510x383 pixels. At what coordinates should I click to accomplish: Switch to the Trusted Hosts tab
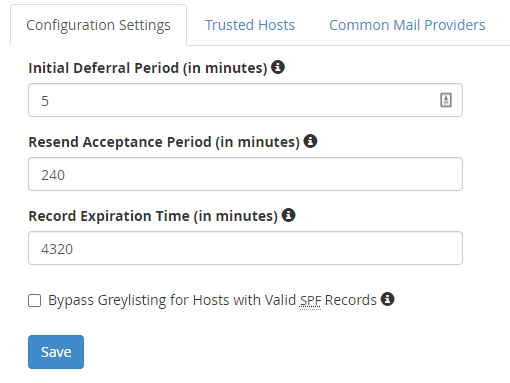250,25
